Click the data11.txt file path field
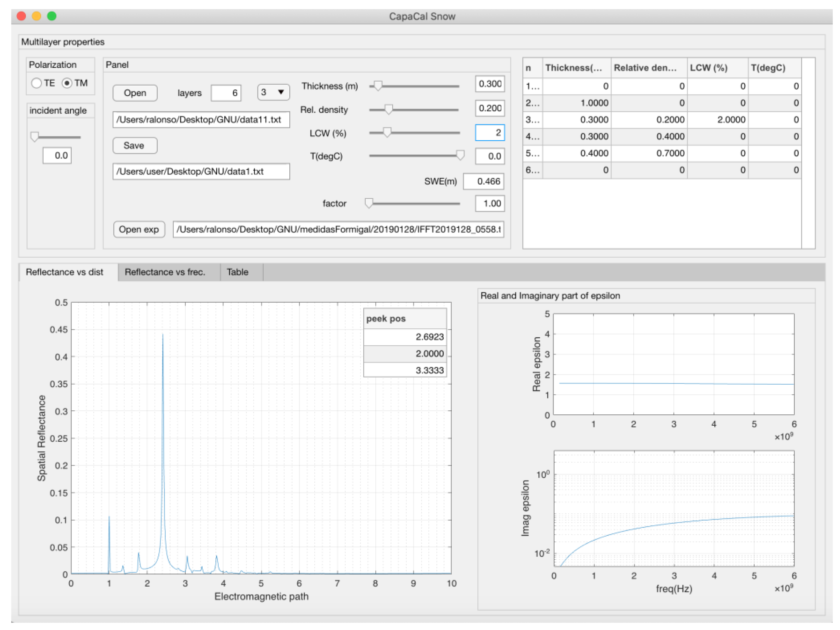This screenshot has width=840, height=630. point(201,120)
